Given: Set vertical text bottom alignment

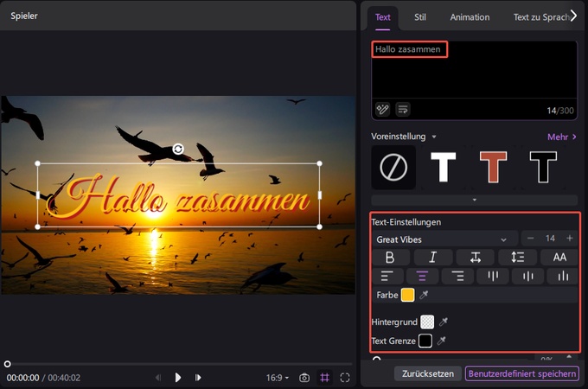Looking at the screenshot, I should [x=563, y=277].
